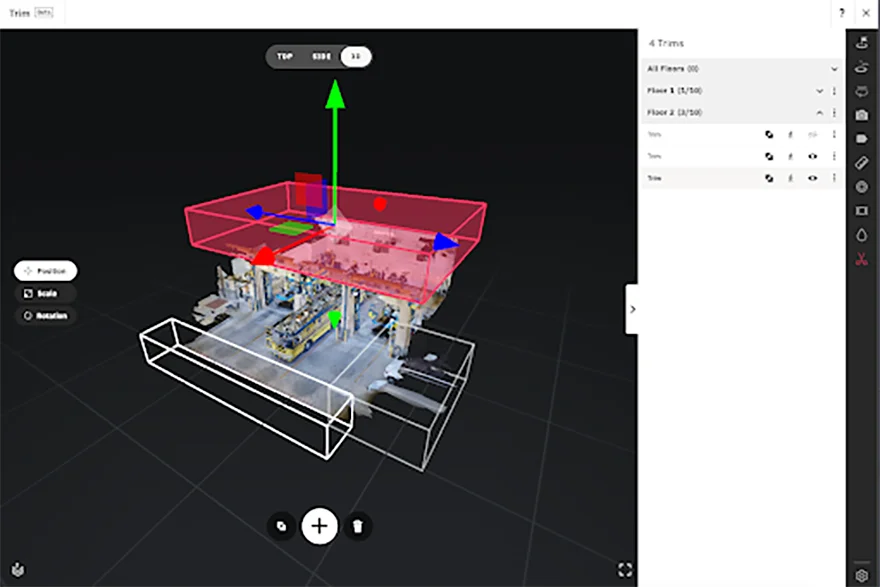Screen dimensions: 880x587
Task: Open the measurement ruler tool
Action: 862,163
